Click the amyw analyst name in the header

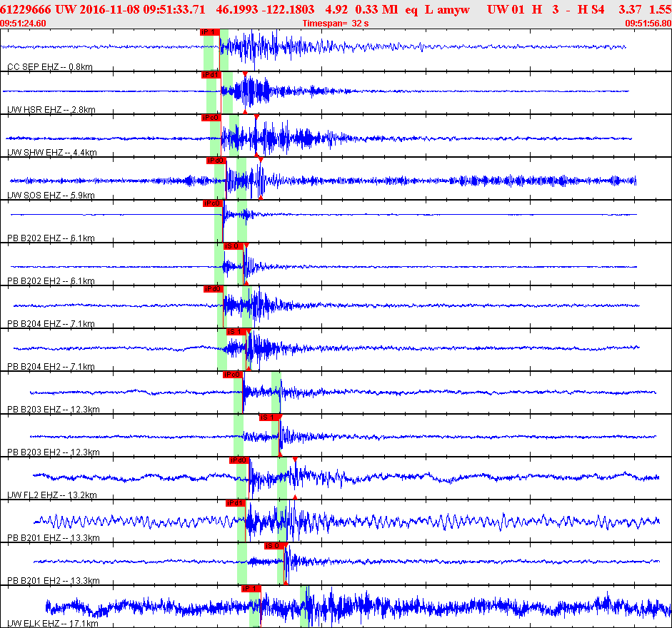(x=453, y=9)
